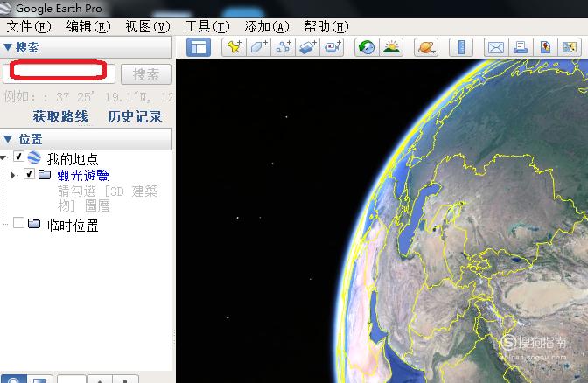Click the folder icon beside 临时位置
588x383 pixels.
[x=34, y=223]
